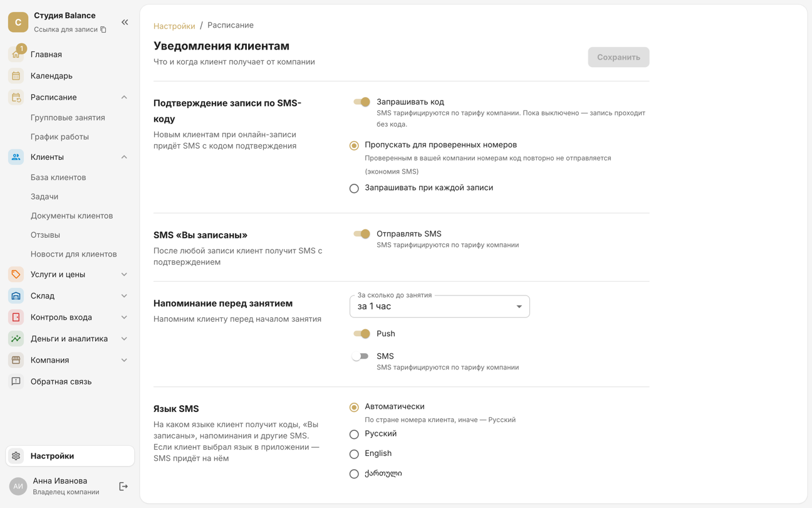Click the Компания store icon
The width and height of the screenshot is (812, 508).
(16, 360)
